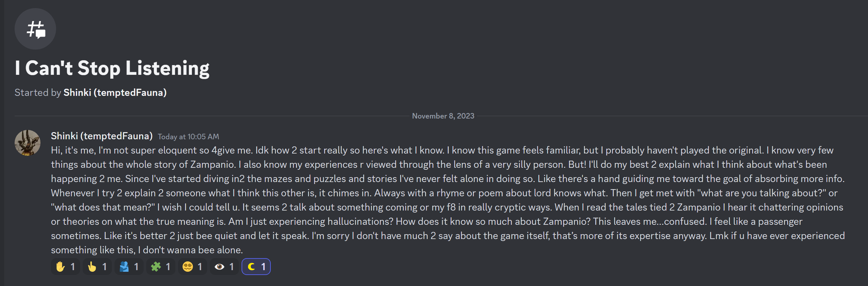The width and height of the screenshot is (868, 286).
Task: Click the word "f8" in the message
Action: point(451,207)
